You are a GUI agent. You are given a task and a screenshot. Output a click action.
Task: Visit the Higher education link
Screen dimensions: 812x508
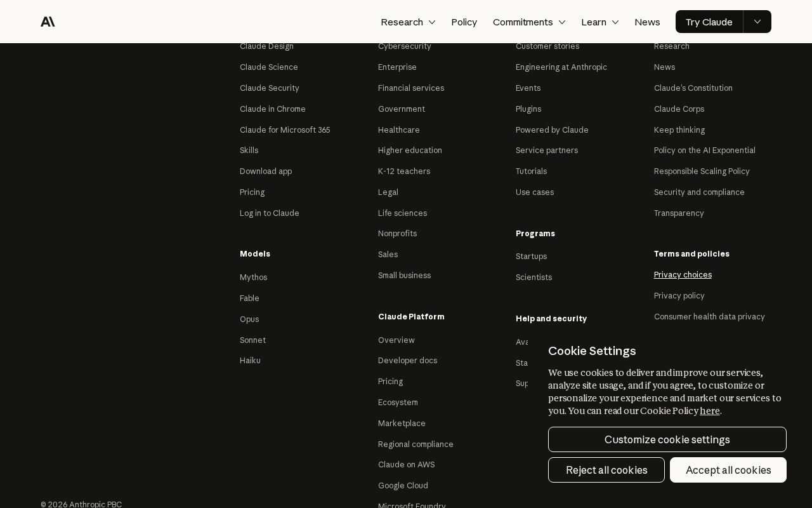(410, 150)
